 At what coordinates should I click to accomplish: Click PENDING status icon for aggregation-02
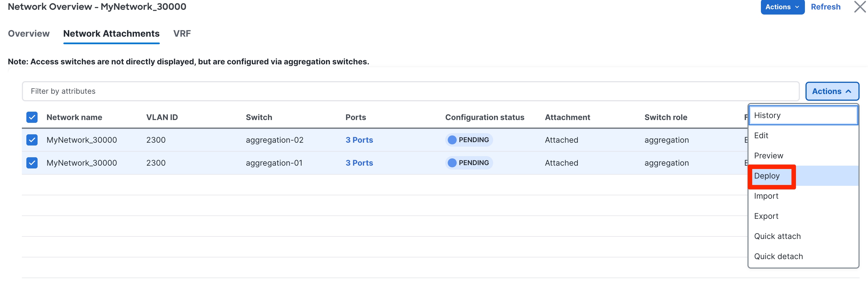(452, 140)
